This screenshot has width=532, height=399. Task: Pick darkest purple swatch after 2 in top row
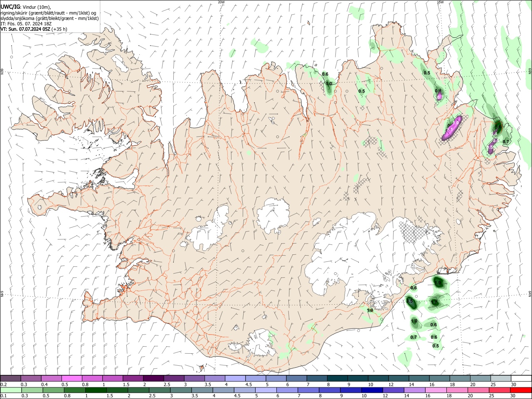click(x=153, y=379)
